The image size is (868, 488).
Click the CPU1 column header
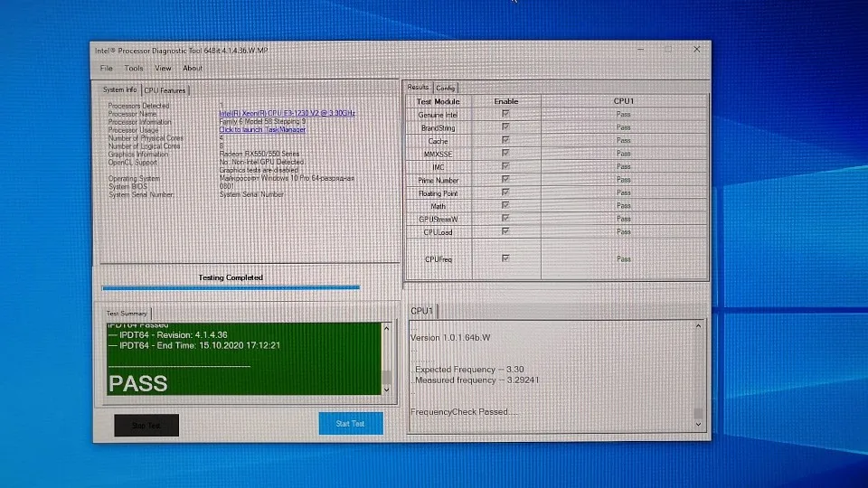[624, 101]
